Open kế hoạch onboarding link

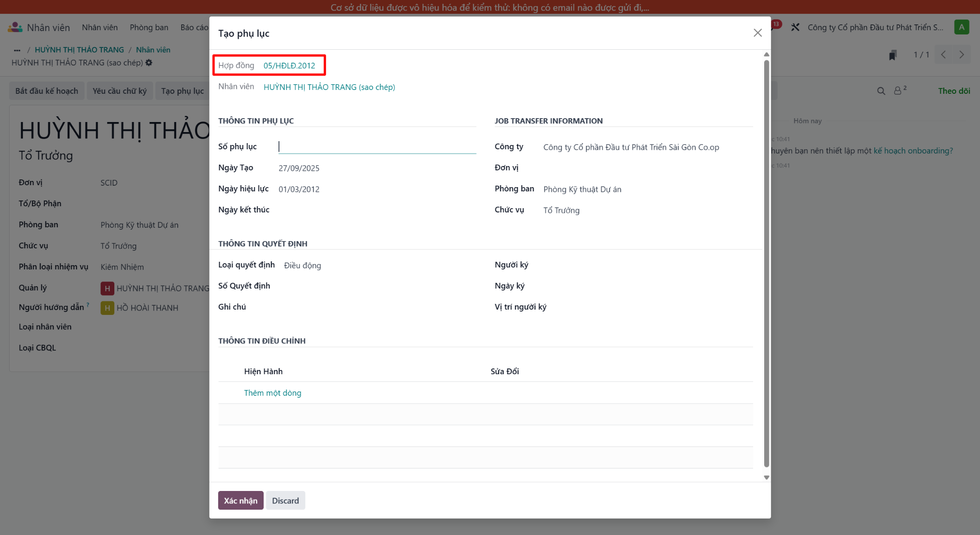[x=913, y=151]
